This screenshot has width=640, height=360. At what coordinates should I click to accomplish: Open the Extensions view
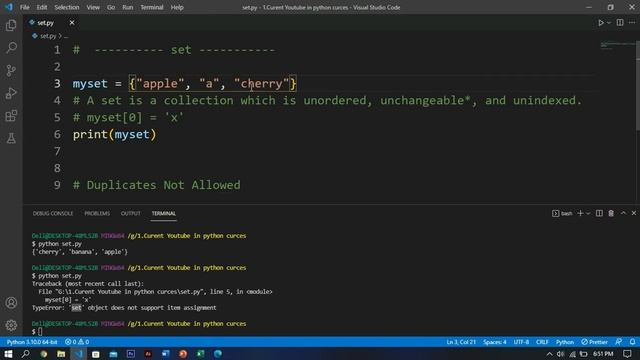(x=11, y=116)
